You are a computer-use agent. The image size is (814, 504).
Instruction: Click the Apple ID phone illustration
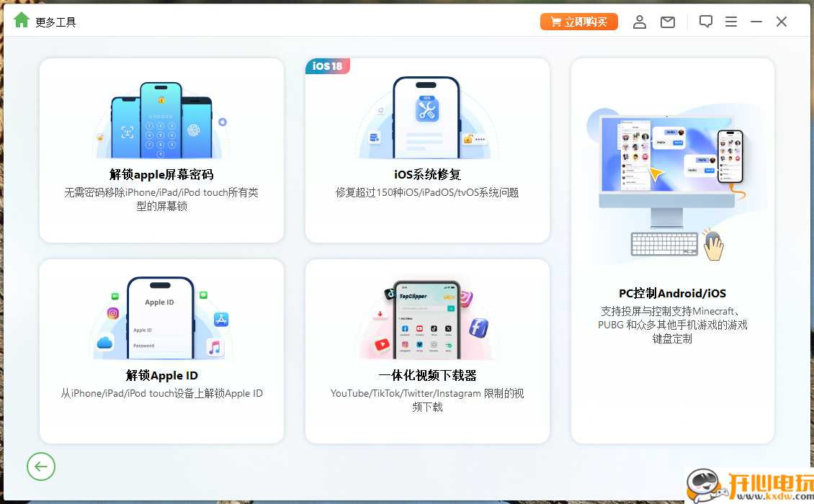[x=160, y=317]
